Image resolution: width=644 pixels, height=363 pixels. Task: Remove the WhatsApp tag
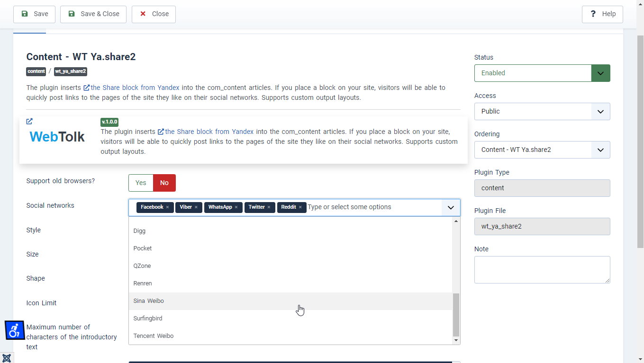tap(236, 207)
